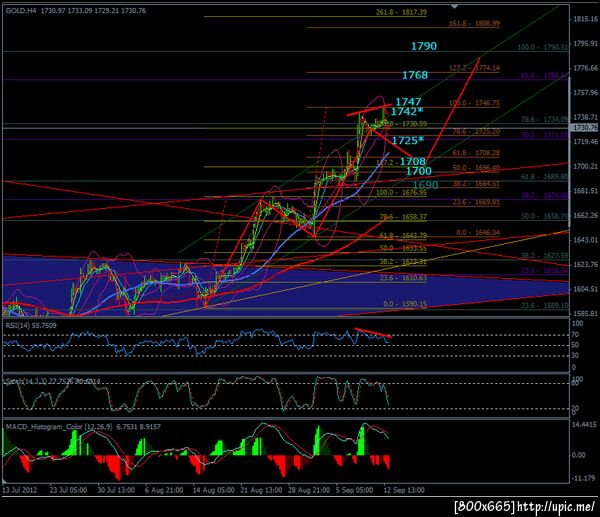Click Fibonacci label 127.2 - 1774.14
600x517 pixels.
[x=474, y=68]
